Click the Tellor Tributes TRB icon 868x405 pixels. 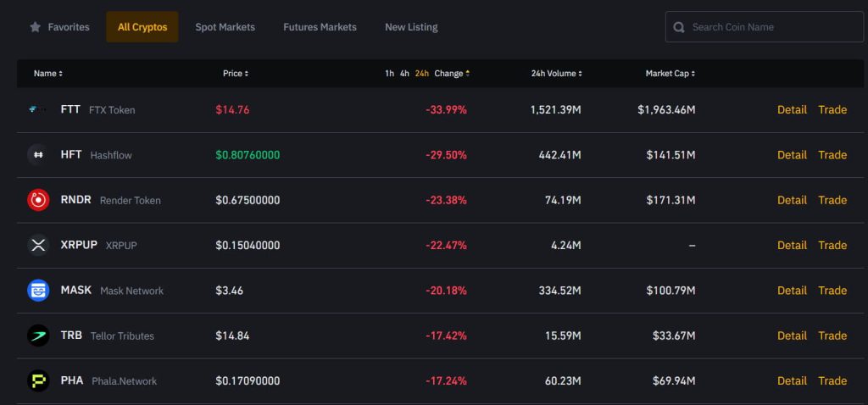click(x=38, y=336)
